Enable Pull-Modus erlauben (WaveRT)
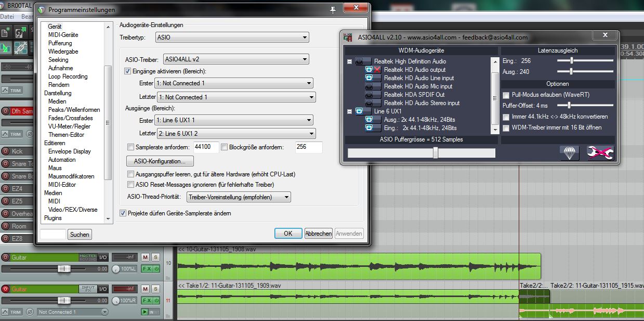The height and width of the screenshot is (321, 644). point(506,95)
